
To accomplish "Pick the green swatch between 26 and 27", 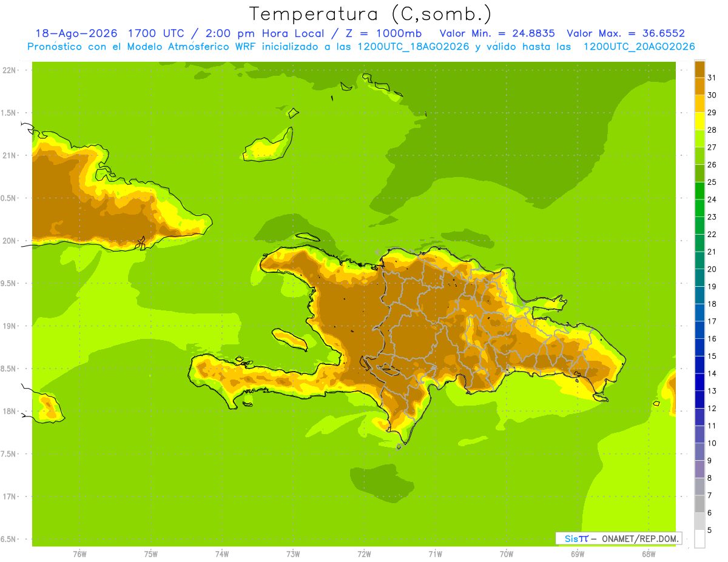I will pos(699,156).
